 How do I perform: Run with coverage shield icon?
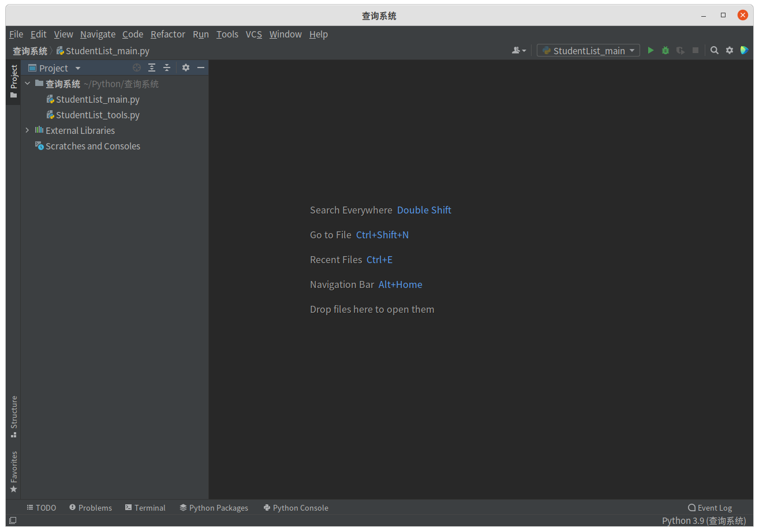pyautogui.click(x=681, y=51)
